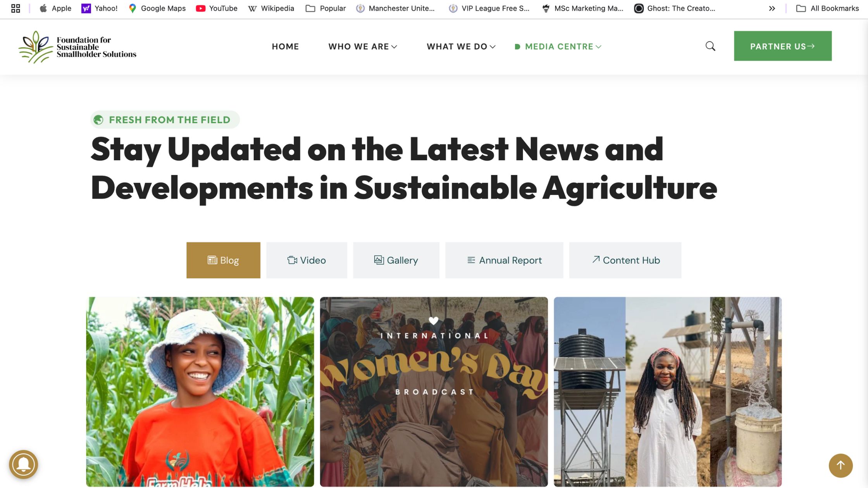Click the browser apps grid icon

(15, 8)
